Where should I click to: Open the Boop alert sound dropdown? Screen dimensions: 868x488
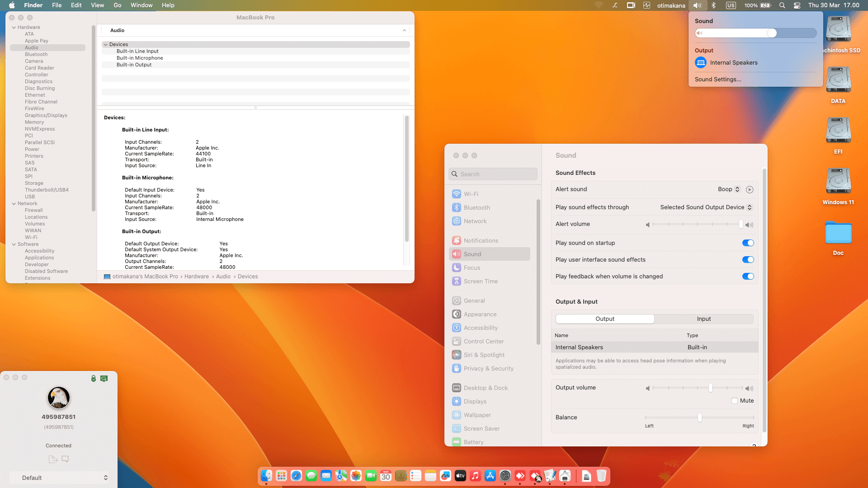728,189
